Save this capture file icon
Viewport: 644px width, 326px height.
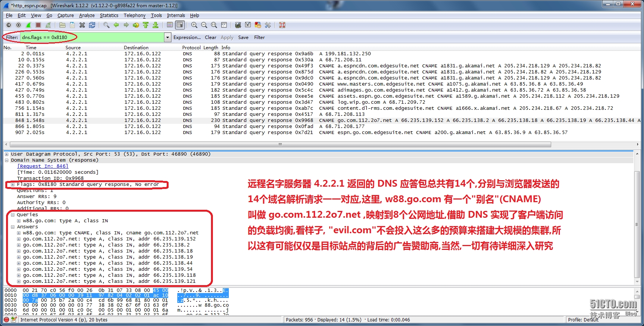pos(72,25)
